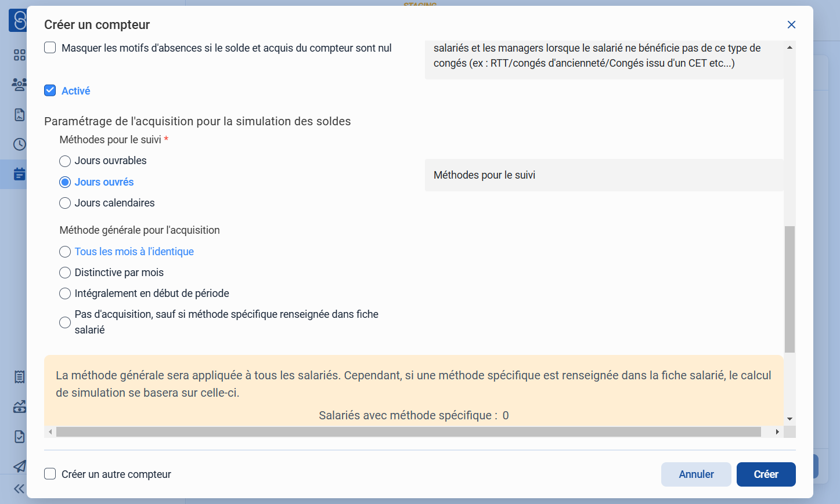The image size is (840, 504).
Task: Click the Créer button
Action: tap(766, 474)
